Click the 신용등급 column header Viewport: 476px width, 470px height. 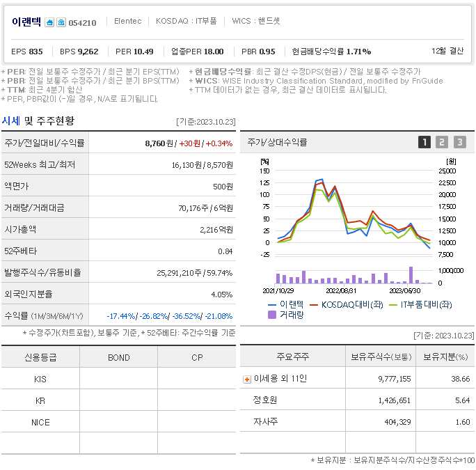pyautogui.click(x=40, y=357)
